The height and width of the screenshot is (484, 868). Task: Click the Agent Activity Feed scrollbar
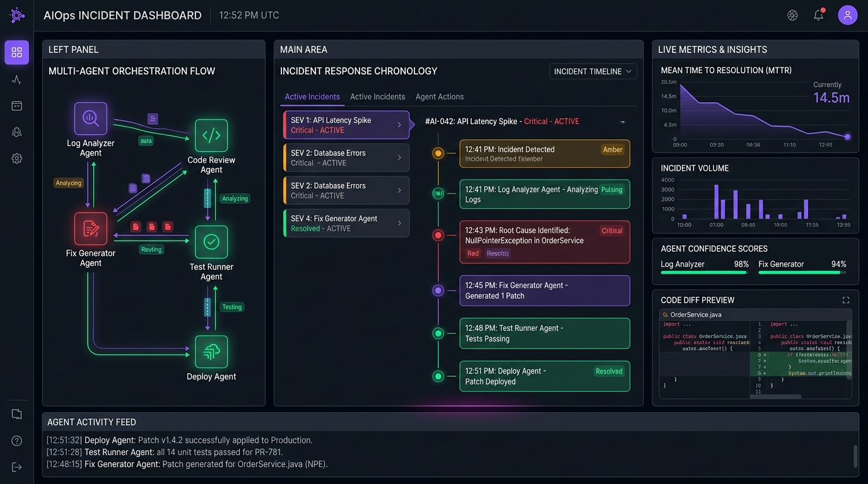(855, 456)
